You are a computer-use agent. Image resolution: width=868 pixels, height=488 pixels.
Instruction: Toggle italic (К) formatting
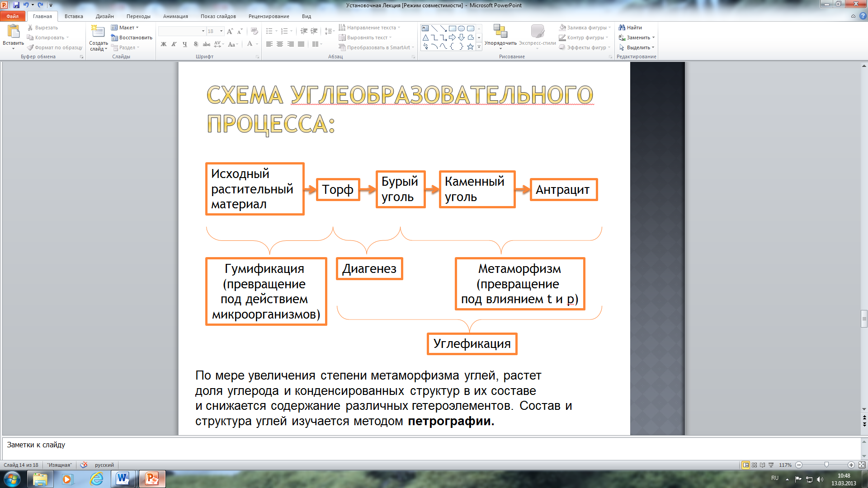pyautogui.click(x=174, y=44)
